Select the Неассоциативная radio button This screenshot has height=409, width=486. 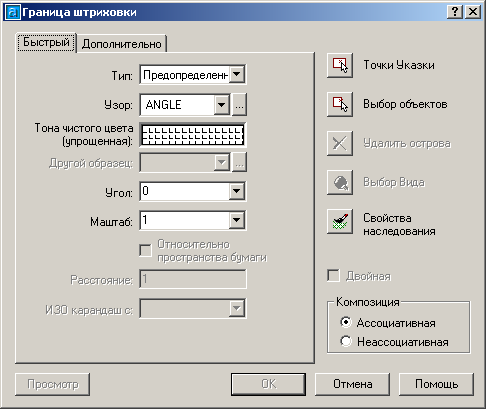346,341
